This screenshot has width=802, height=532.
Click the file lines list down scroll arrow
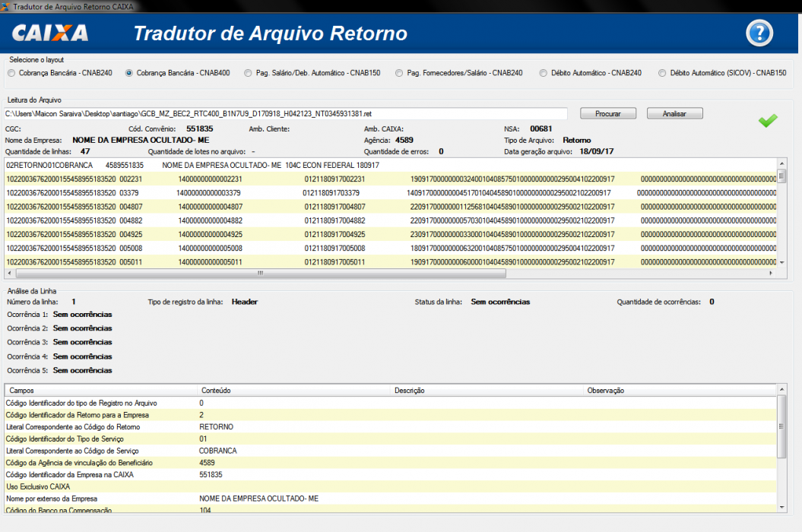(781, 262)
